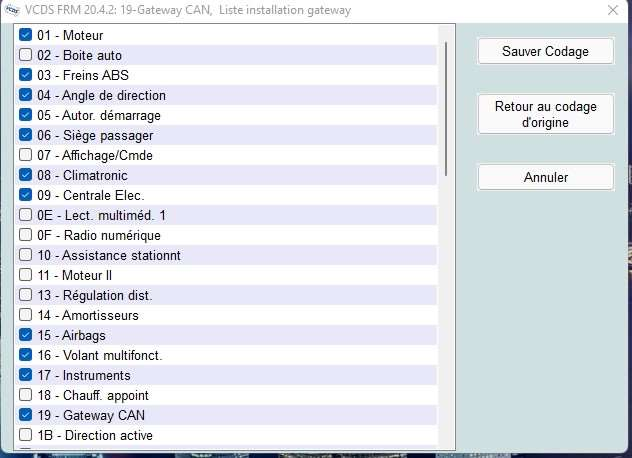The width and height of the screenshot is (632, 458).
Task: Enable the 02 - Boite auto checkbox
Action: 25,54
